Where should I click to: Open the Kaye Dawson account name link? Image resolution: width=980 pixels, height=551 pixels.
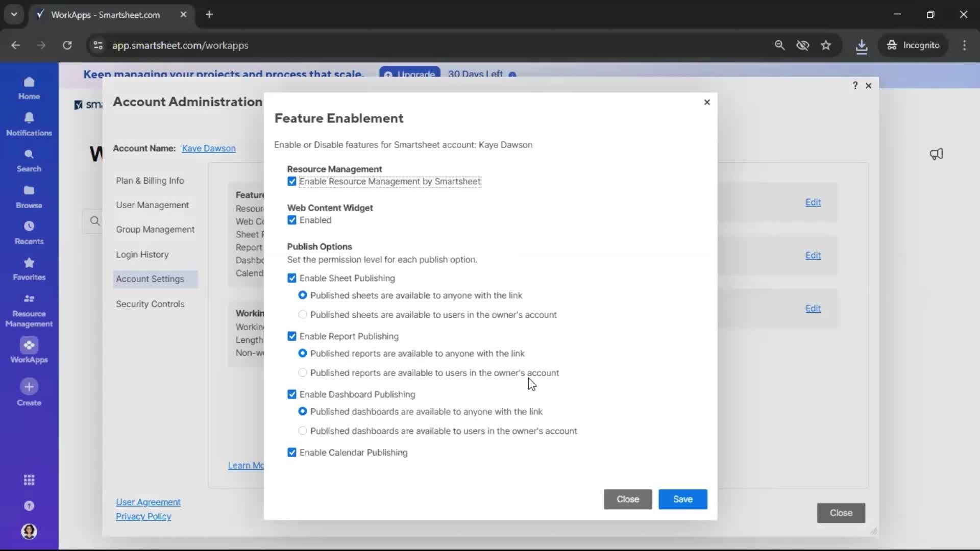tap(209, 148)
